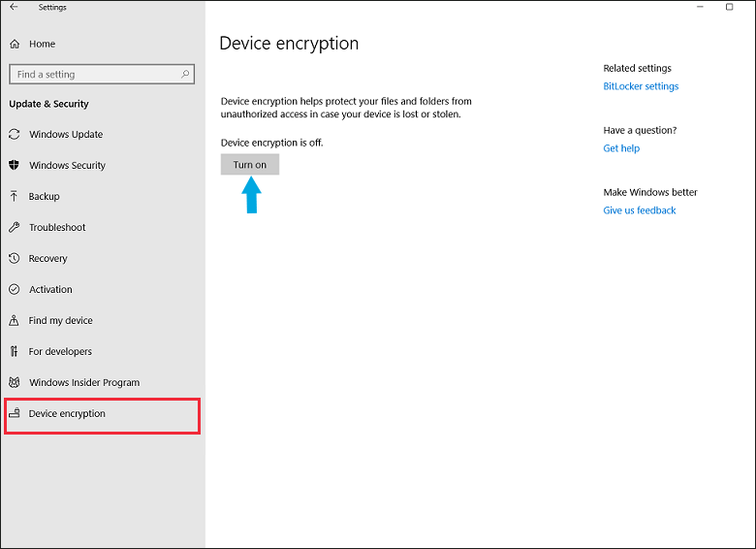Turn on device encryption
The height and width of the screenshot is (549, 756).
[x=250, y=165]
